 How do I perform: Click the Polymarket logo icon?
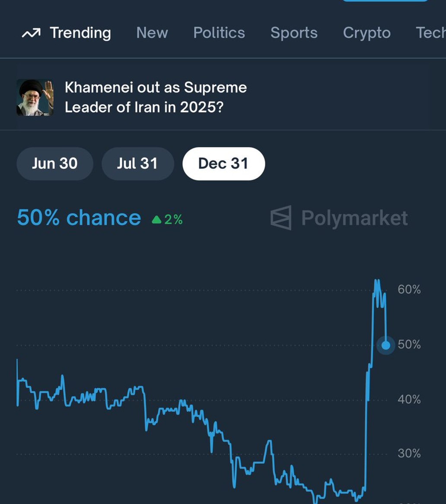click(x=281, y=218)
